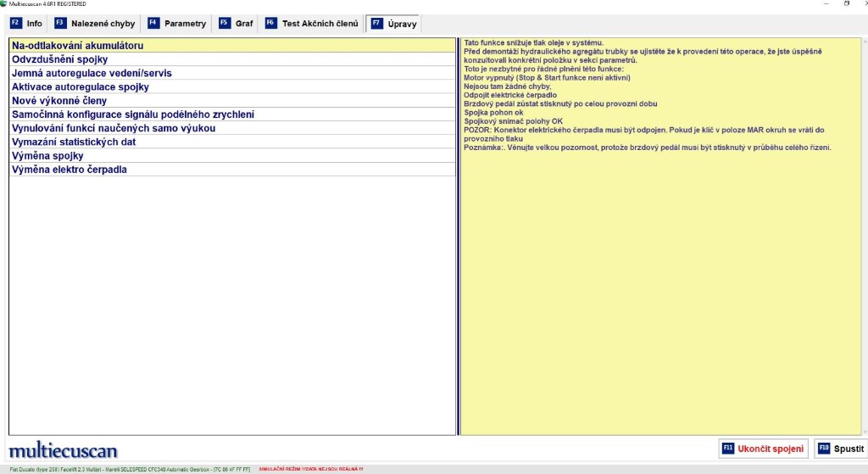Click the F4 key icon beside Parametry
The height and width of the screenshot is (474, 868).
(x=153, y=24)
